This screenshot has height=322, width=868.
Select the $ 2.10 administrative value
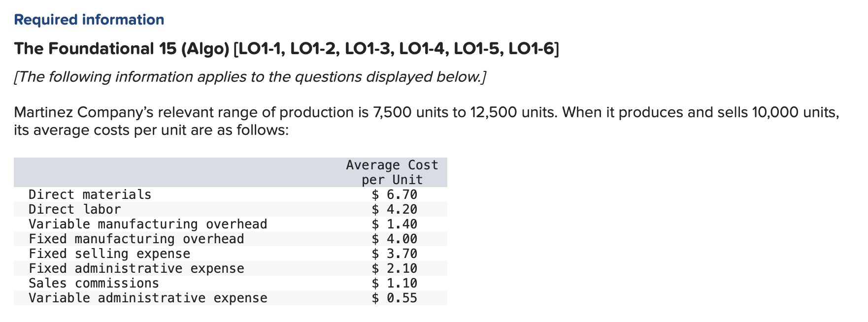[x=394, y=268]
